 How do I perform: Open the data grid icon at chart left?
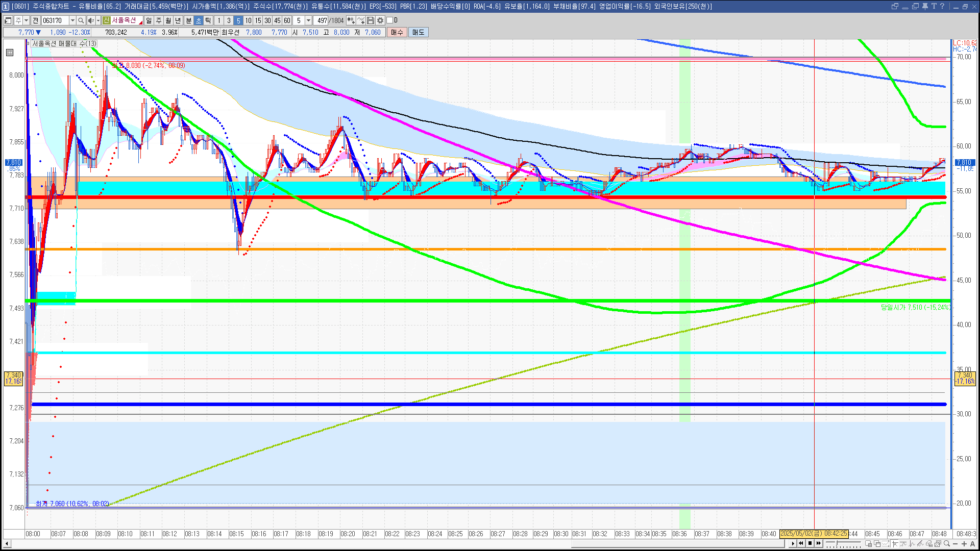tap(10, 53)
